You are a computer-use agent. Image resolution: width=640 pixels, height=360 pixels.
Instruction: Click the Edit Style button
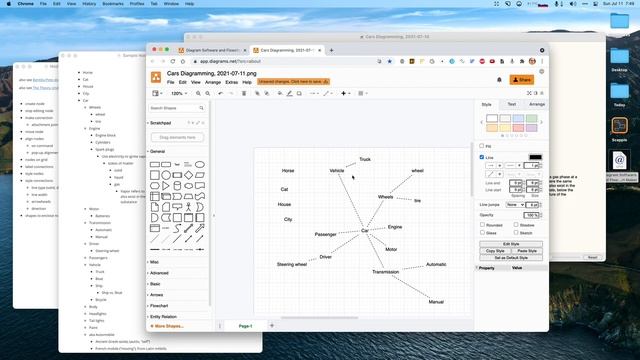pos(511,244)
